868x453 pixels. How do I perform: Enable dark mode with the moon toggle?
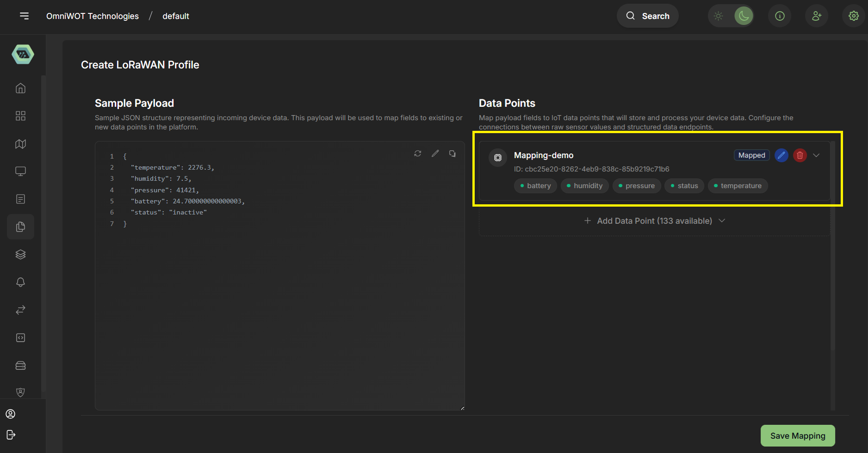(744, 16)
